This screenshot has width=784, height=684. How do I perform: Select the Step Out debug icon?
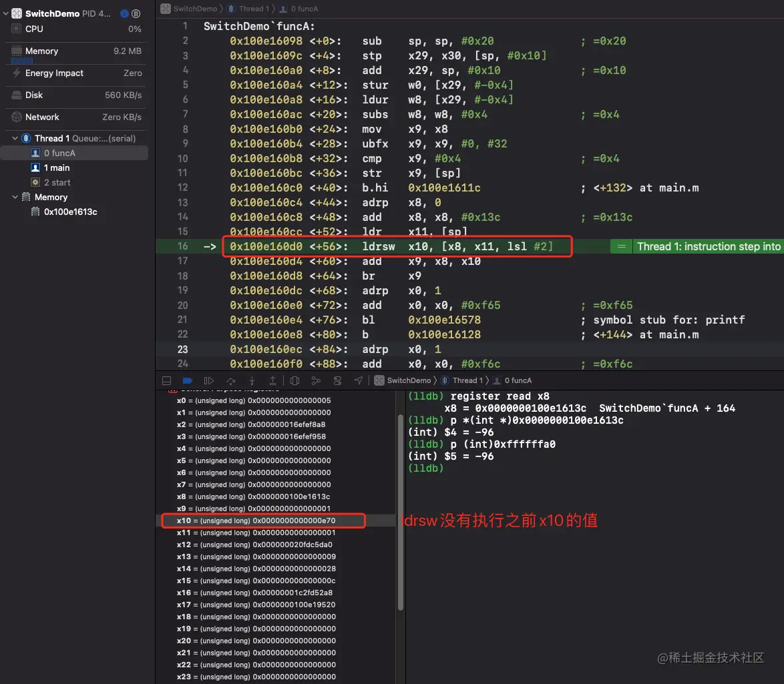point(273,380)
